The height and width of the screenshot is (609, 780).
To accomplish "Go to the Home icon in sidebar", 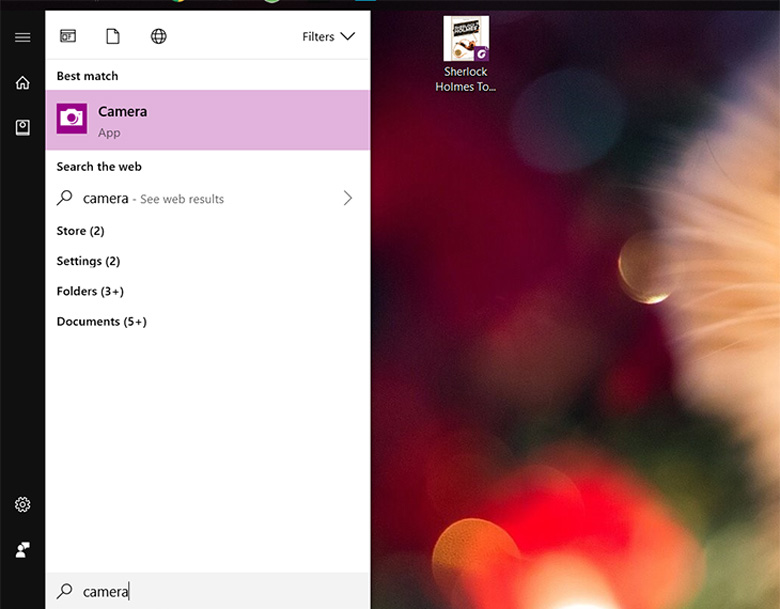I will click(x=22, y=83).
